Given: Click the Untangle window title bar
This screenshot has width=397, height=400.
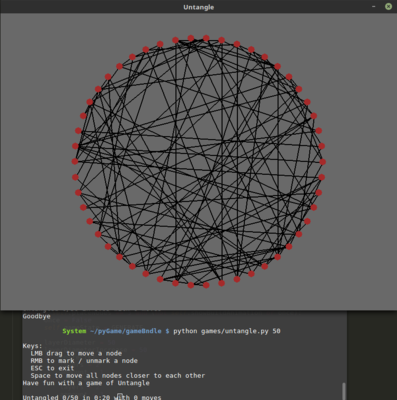Looking at the screenshot, I should click(x=198, y=7).
